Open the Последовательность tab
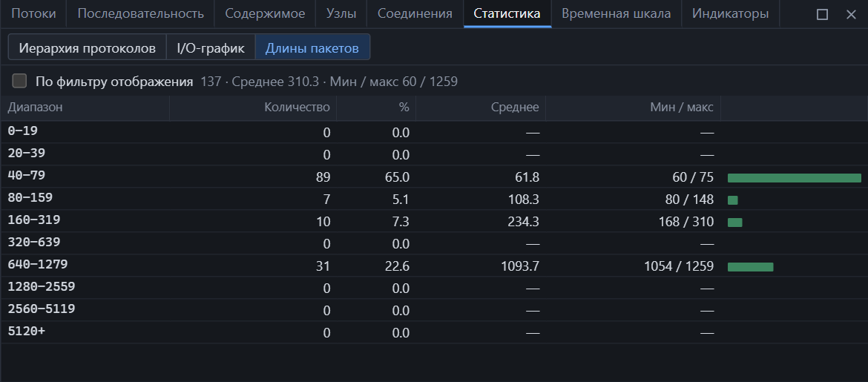868x382 pixels. coord(141,14)
